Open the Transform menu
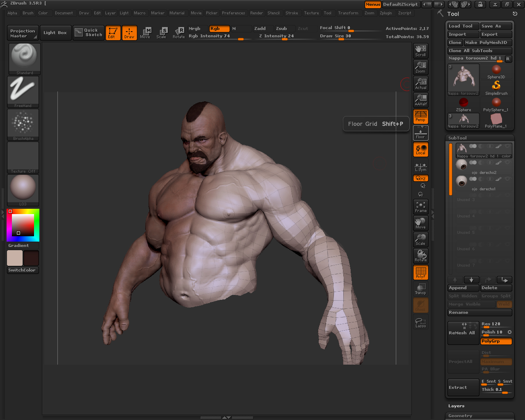The image size is (525, 420). [348, 13]
